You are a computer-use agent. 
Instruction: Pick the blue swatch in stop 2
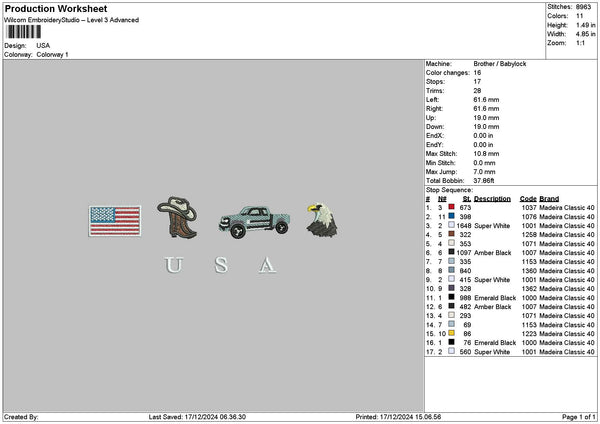pyautogui.click(x=452, y=216)
